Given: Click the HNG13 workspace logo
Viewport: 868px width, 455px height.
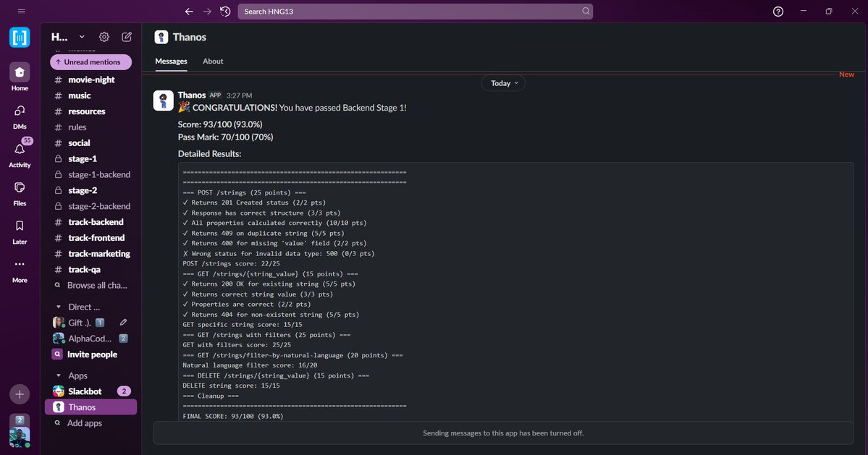Looking at the screenshot, I should point(20,38).
